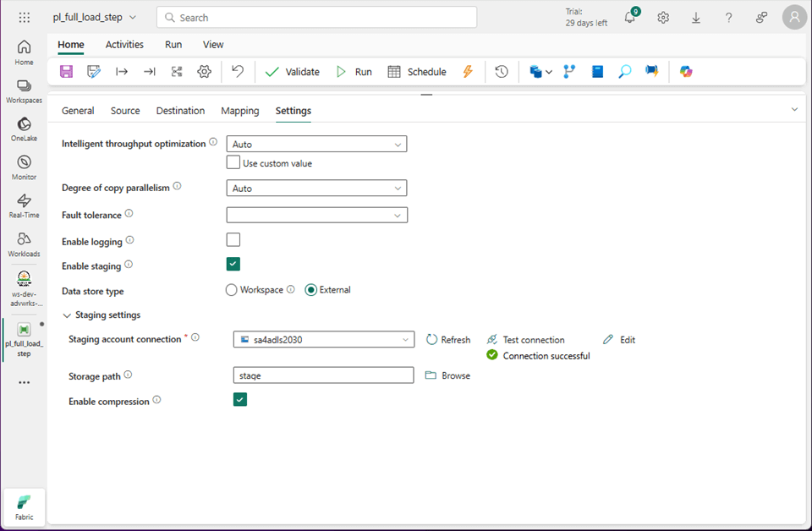Click the Save pipeline icon

click(67, 72)
